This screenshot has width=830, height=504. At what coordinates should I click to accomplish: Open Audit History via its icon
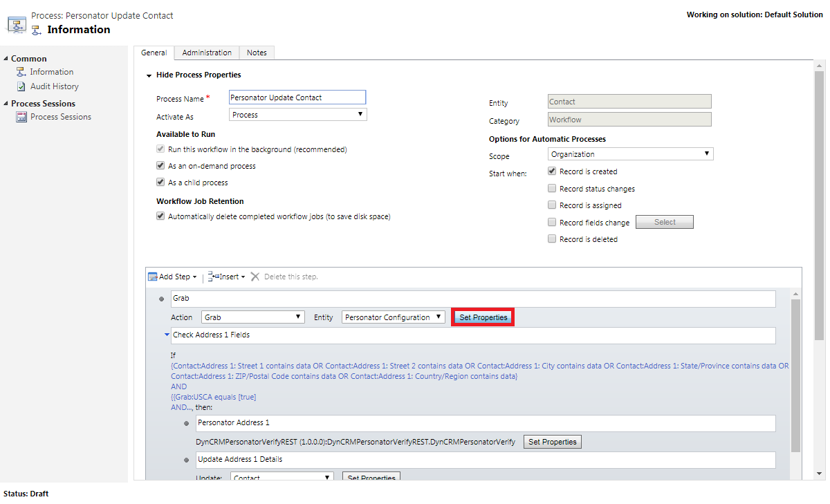tap(22, 86)
